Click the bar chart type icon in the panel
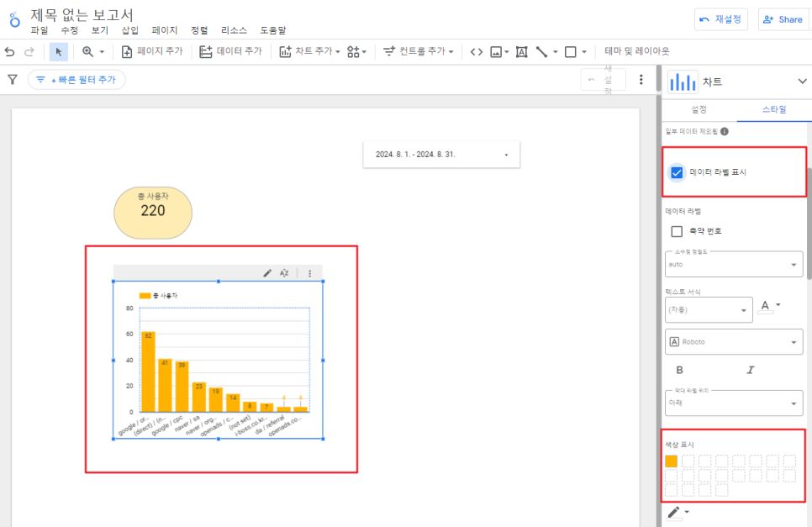Viewport: 812px width, 527px height. [x=682, y=82]
